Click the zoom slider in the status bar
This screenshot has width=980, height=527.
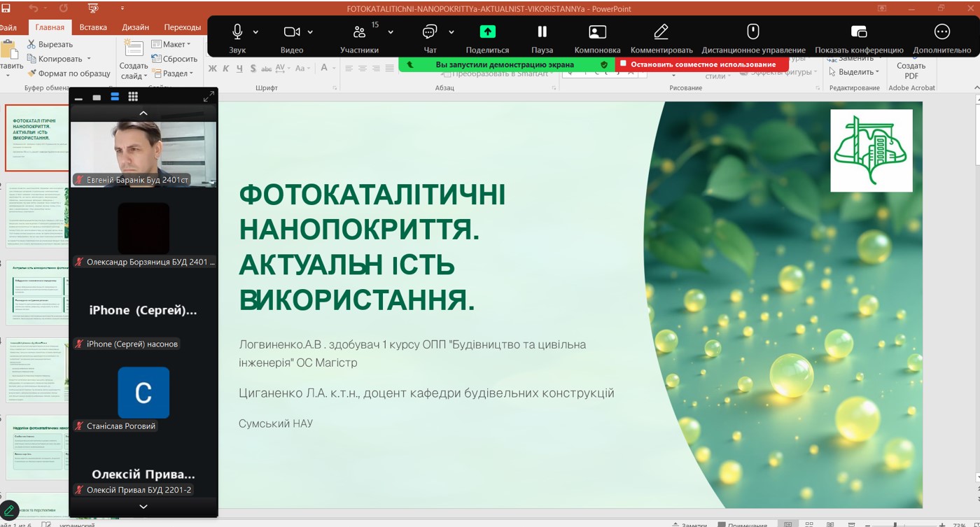tap(895, 524)
